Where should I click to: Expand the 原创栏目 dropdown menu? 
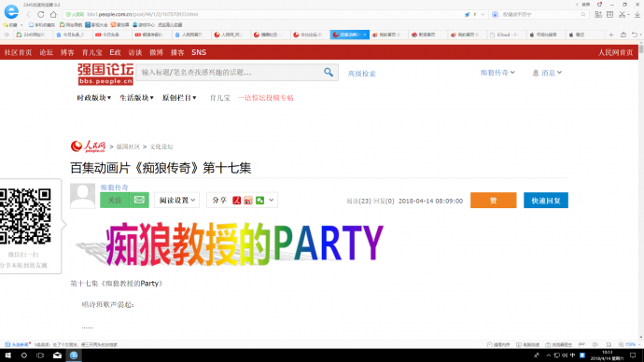(179, 98)
